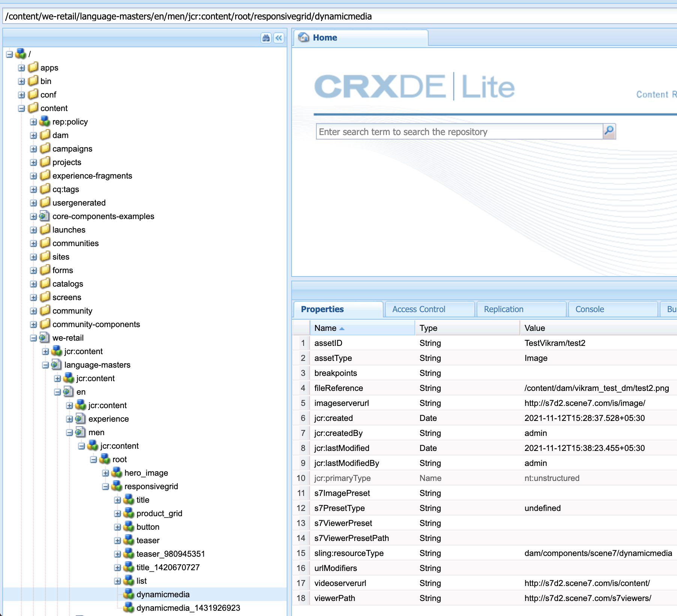Image resolution: width=677 pixels, height=616 pixels.
Task: Click the repository search magnifier icon
Action: (609, 132)
